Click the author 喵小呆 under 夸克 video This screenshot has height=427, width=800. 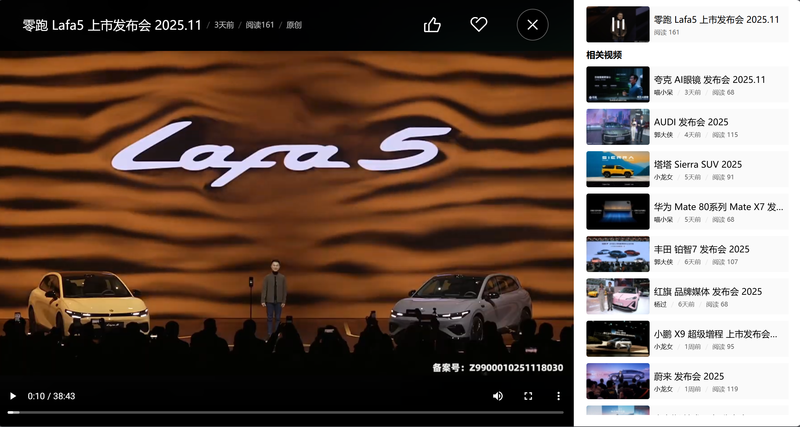click(x=663, y=92)
